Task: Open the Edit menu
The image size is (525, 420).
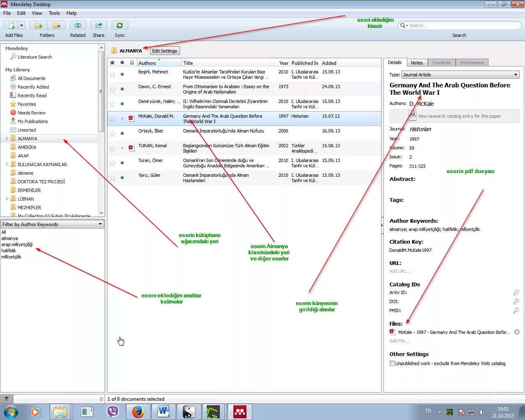Action: pos(21,13)
